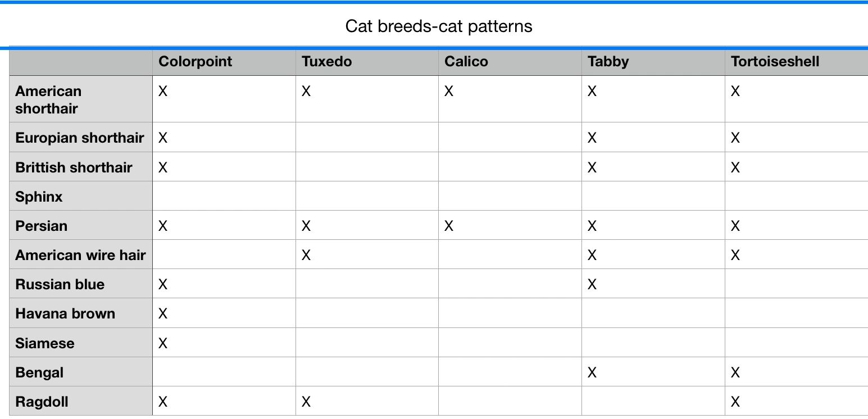Select the Colorpoint column header
Viewport: 868px width, 419px height.
(x=195, y=62)
